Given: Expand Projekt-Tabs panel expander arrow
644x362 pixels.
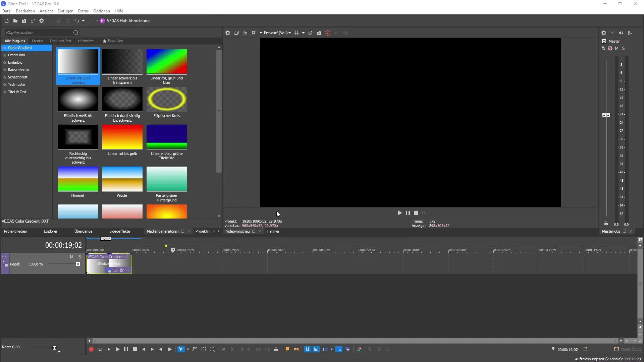Looking at the screenshot, I should pos(219,231).
